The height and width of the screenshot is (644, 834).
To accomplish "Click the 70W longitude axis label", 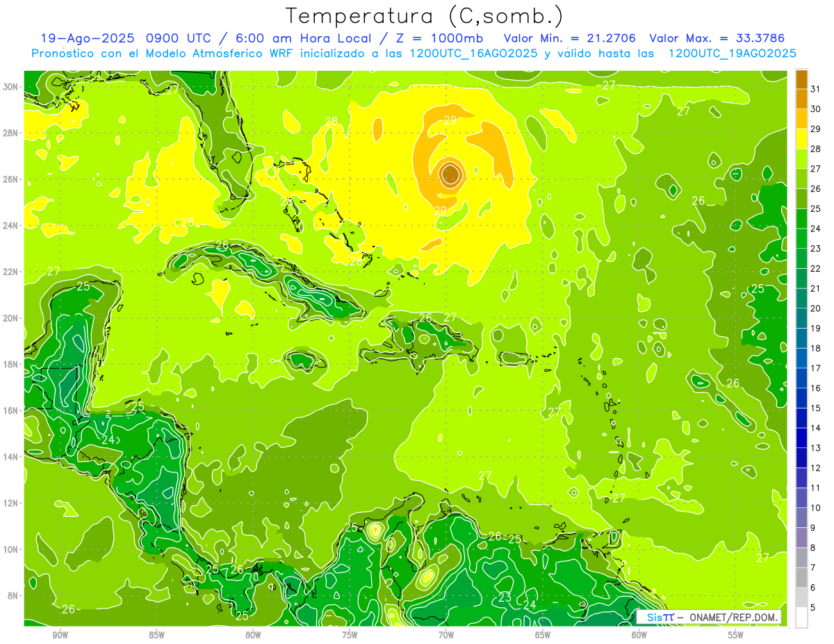I will [446, 635].
